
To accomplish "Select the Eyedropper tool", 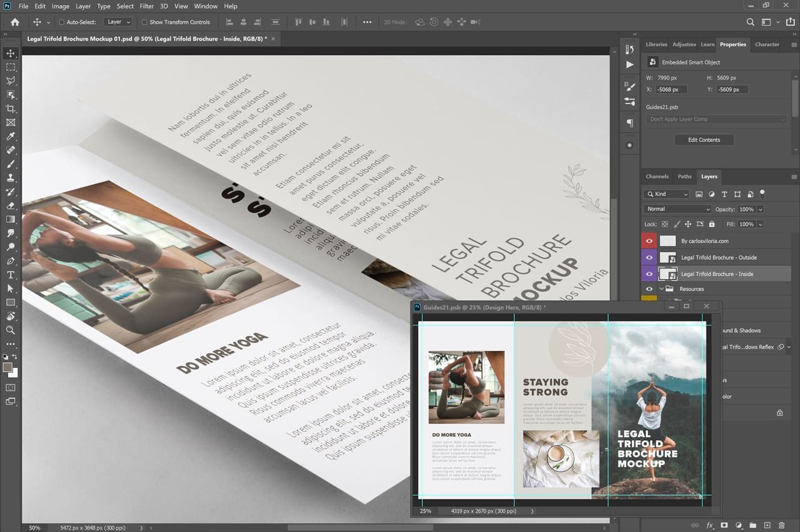I will 11,136.
